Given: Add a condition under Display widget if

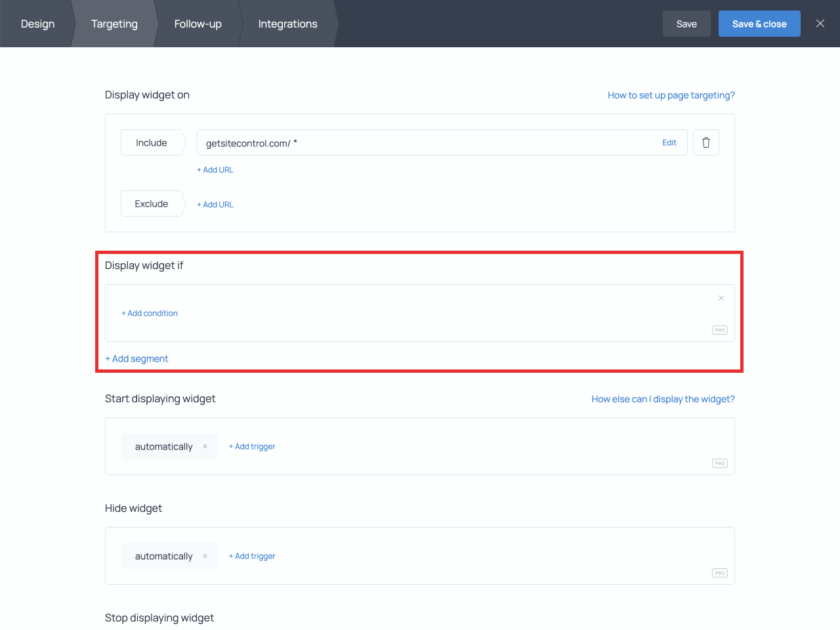Looking at the screenshot, I should pyautogui.click(x=150, y=313).
